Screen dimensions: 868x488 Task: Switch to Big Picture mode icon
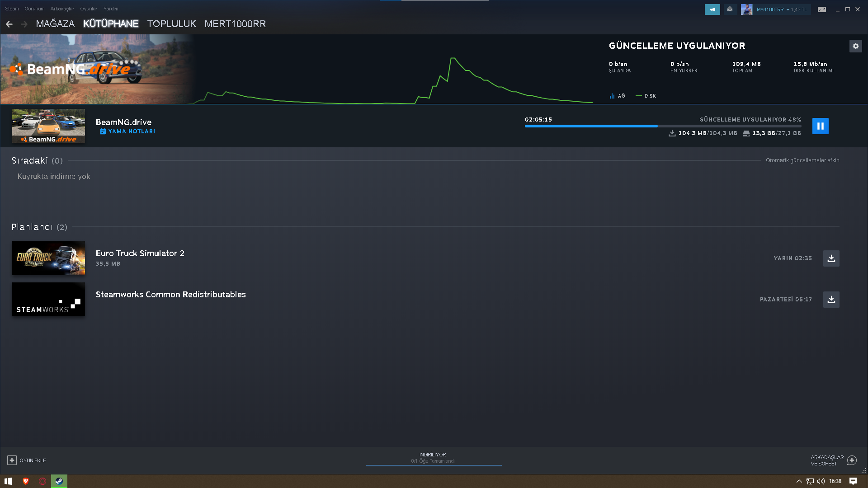(821, 9)
